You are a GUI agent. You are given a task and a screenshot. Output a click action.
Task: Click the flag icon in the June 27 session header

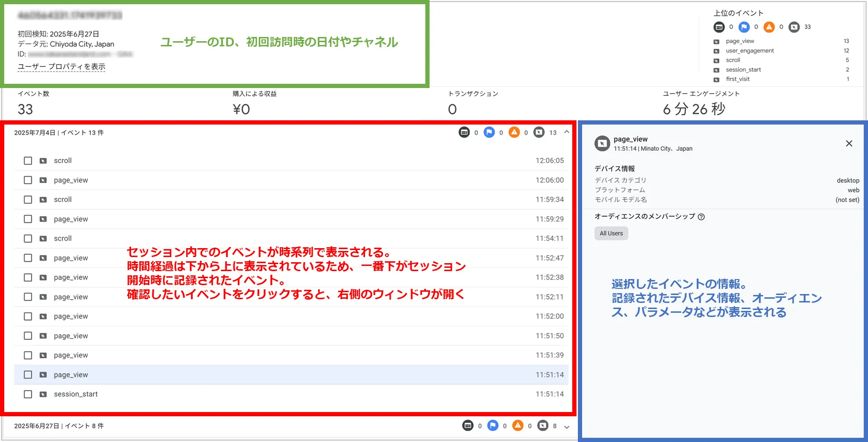(x=493, y=426)
